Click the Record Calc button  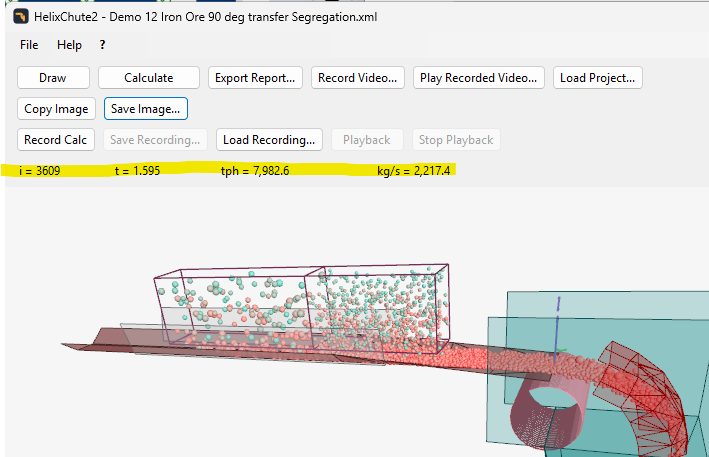coord(56,140)
